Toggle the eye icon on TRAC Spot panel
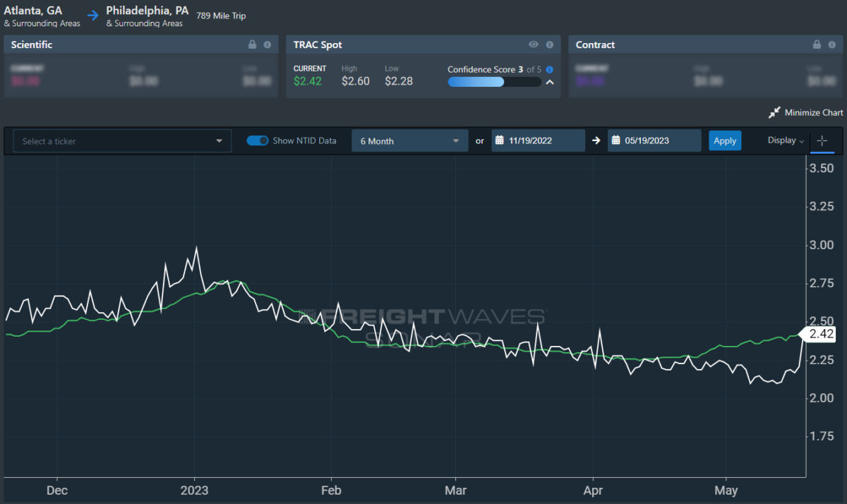The width and height of the screenshot is (847, 504). pyautogui.click(x=534, y=44)
